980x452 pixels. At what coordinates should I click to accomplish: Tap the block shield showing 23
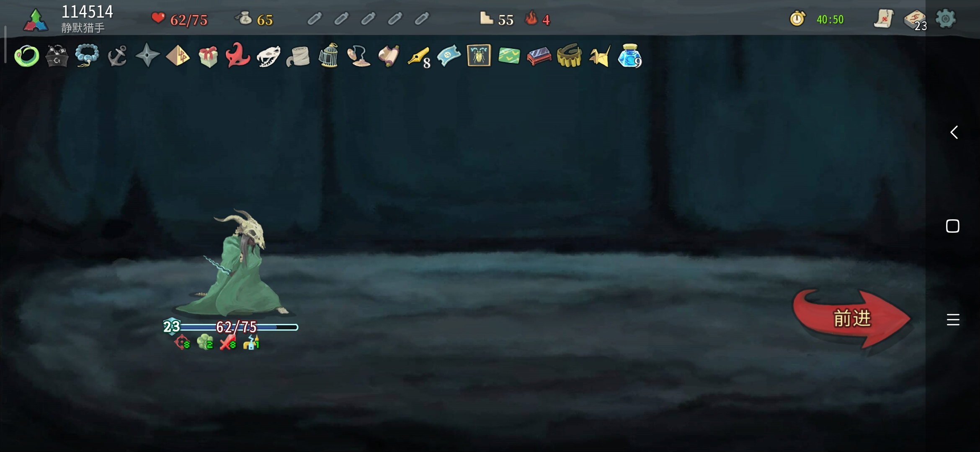pyautogui.click(x=172, y=326)
